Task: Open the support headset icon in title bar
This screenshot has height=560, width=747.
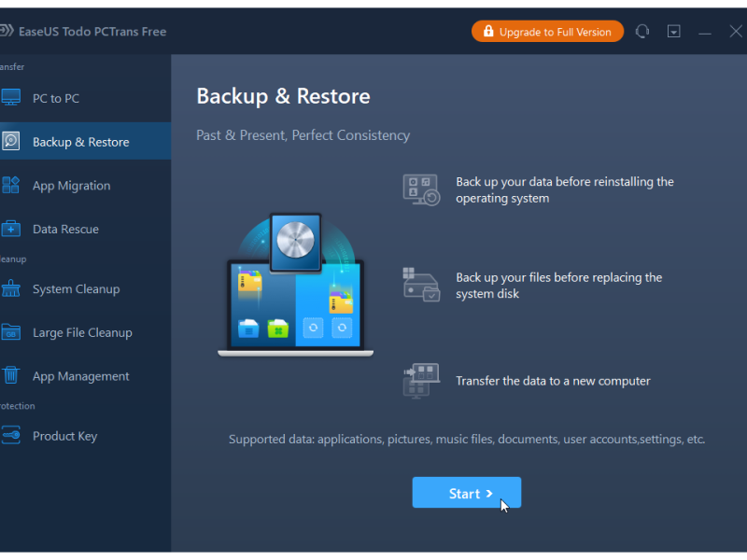Action: point(642,32)
